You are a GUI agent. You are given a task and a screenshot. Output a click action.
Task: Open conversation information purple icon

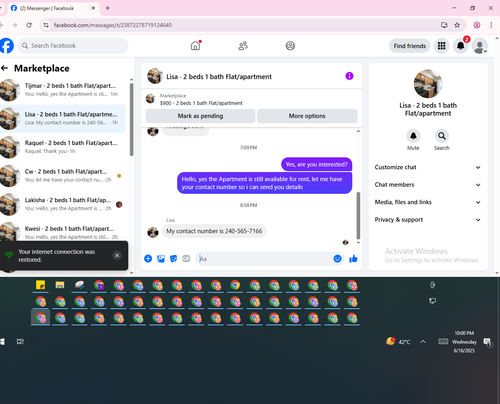coord(349,76)
